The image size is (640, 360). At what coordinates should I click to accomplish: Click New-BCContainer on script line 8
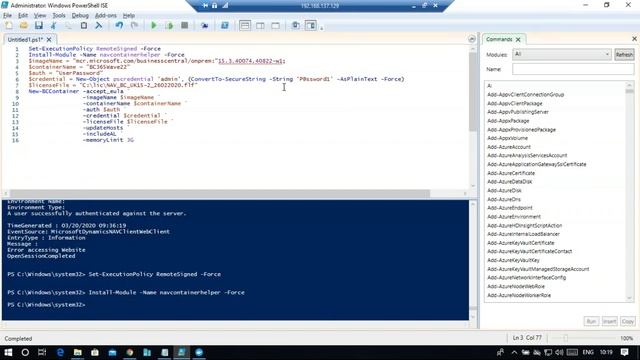pos(53,91)
